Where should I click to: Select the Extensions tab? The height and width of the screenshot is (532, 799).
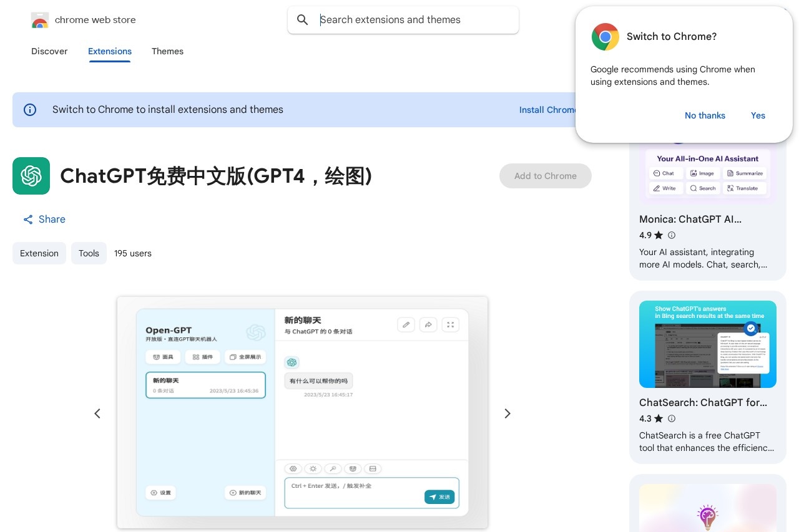click(110, 51)
